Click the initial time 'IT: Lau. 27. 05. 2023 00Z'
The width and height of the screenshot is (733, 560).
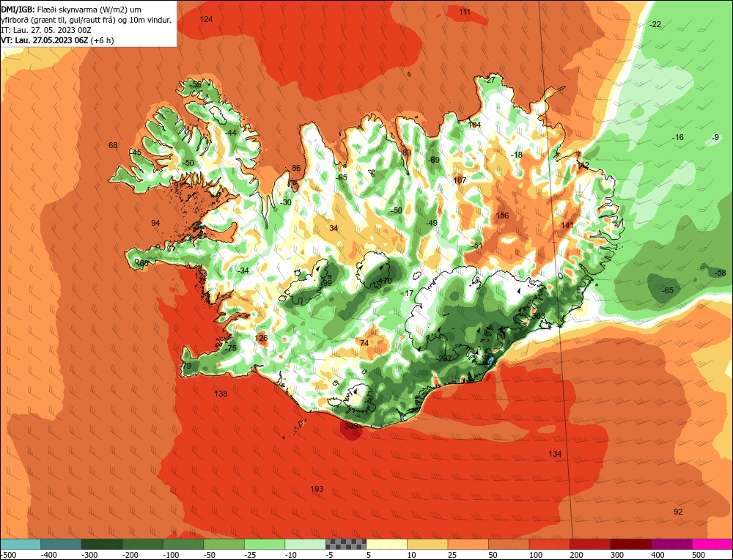[45, 30]
